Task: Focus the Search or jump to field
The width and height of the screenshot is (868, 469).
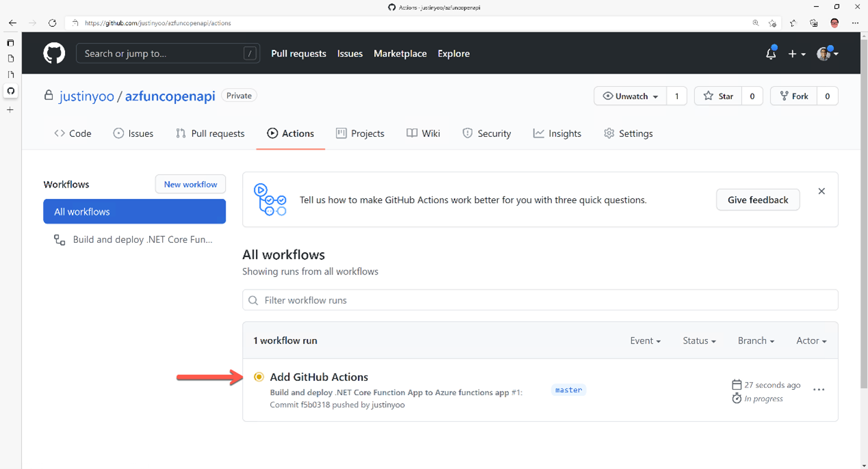Action: [168, 53]
